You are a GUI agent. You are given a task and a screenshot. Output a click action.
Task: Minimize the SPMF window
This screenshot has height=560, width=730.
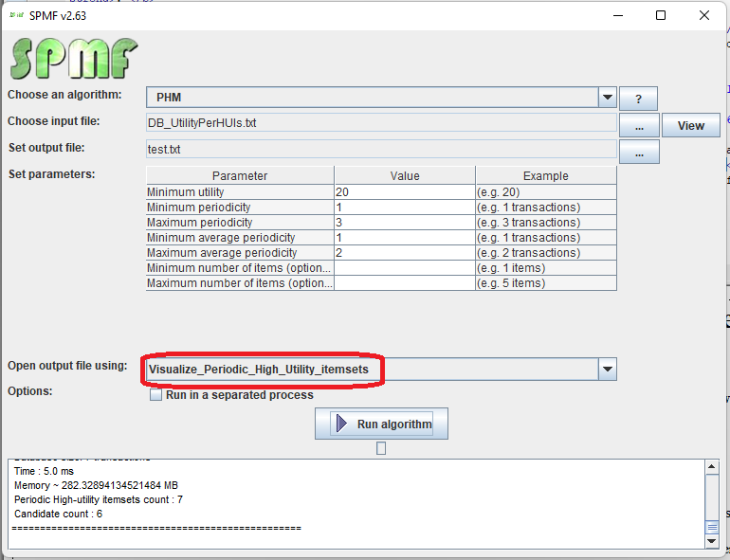(x=617, y=15)
